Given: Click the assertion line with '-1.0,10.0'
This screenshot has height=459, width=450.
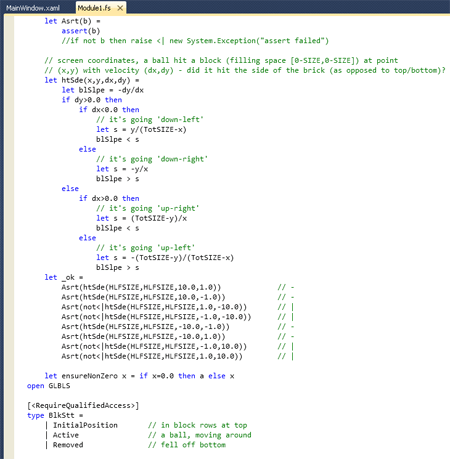Looking at the screenshot, I should [x=154, y=346].
